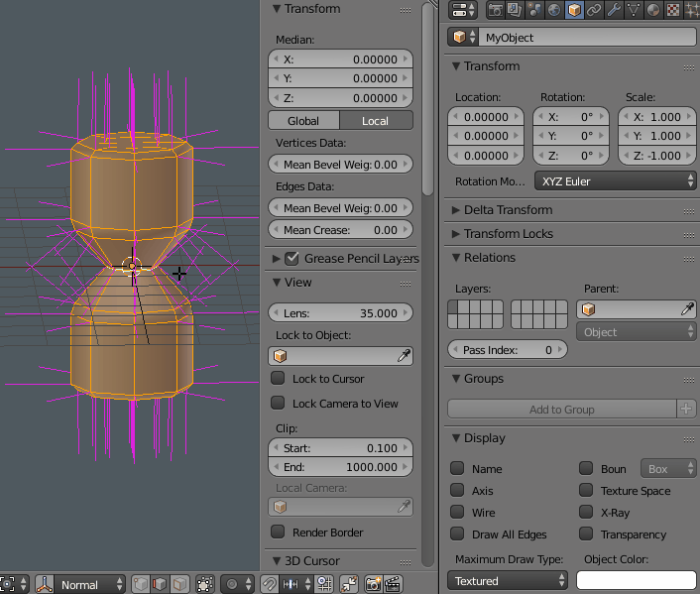Image resolution: width=700 pixels, height=594 pixels.
Task: Open the World properties globe tab
Action: click(x=554, y=10)
